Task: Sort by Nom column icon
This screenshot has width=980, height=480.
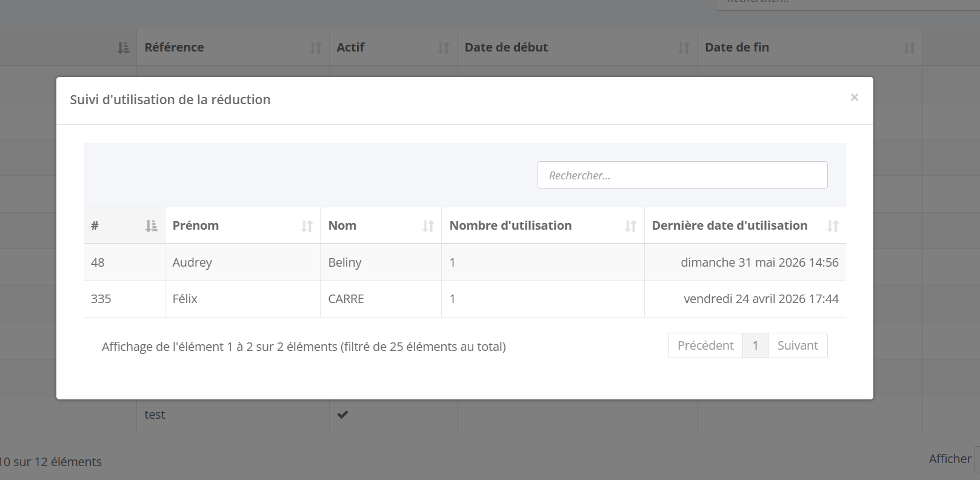Action: click(428, 226)
